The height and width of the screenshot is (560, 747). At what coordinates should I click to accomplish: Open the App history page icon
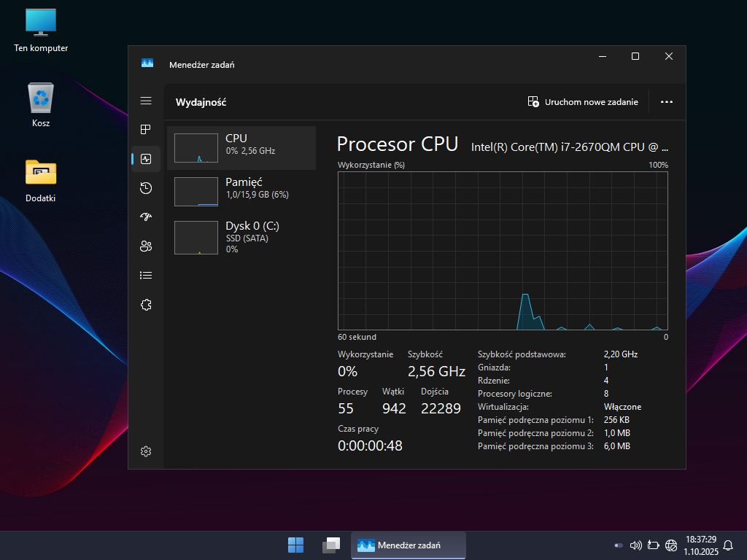[146, 188]
